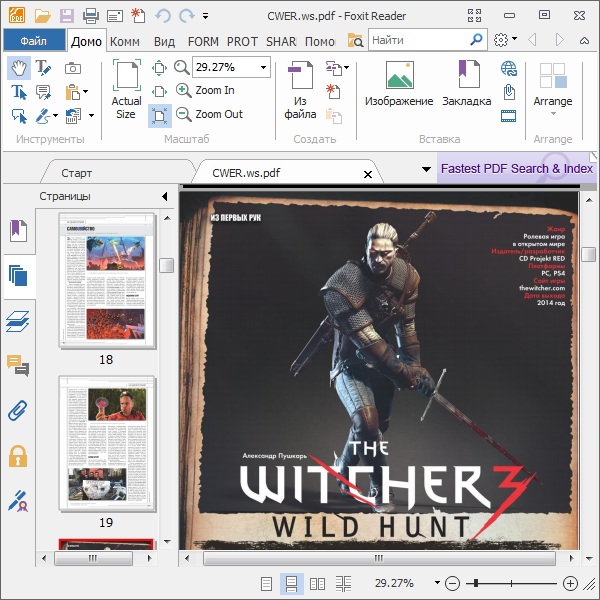This screenshot has height=600, width=600.
Task: Open the Digital Signatures panel
Action: [18, 500]
